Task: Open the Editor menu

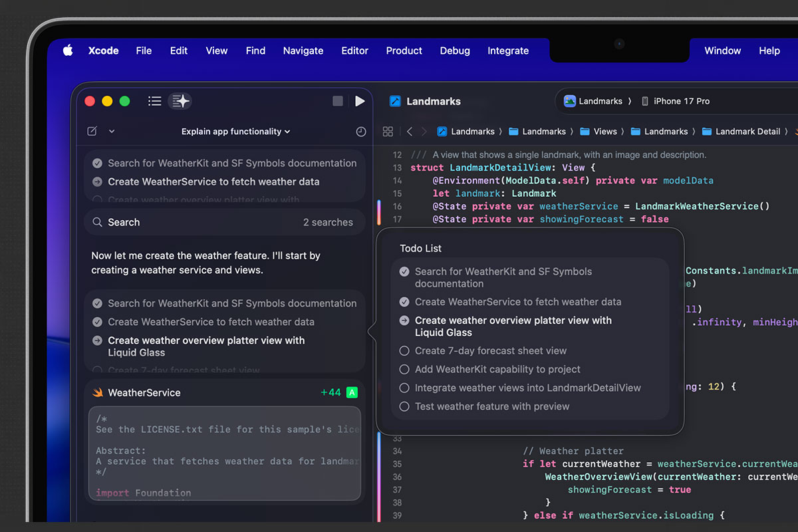Action: tap(354, 51)
